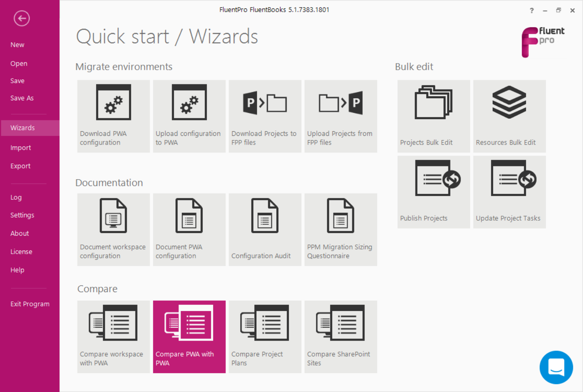The image size is (583, 392).
Task: Open Document workspace configuration wizard
Action: tap(113, 229)
